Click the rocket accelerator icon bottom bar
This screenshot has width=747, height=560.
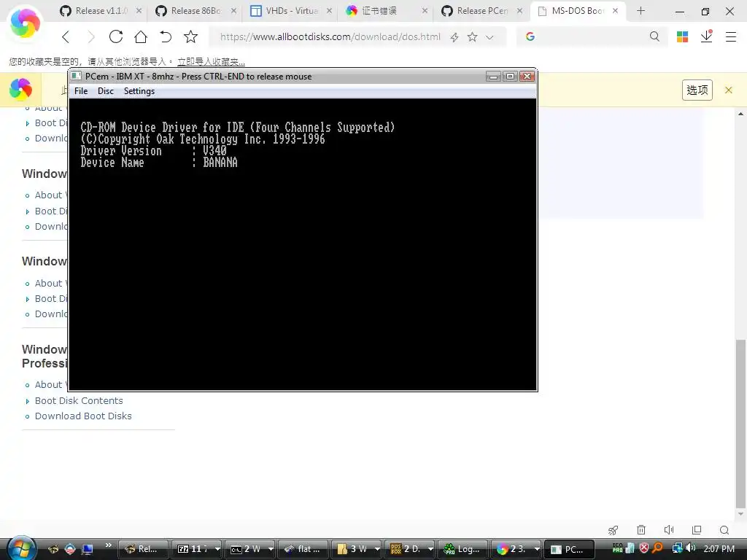[613, 530]
